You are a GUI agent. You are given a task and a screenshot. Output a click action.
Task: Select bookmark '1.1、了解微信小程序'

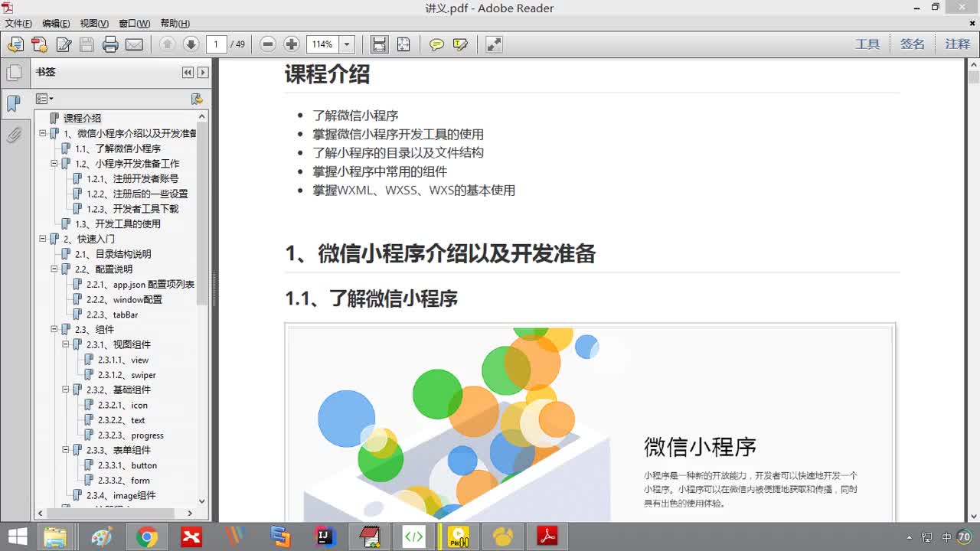(x=118, y=148)
